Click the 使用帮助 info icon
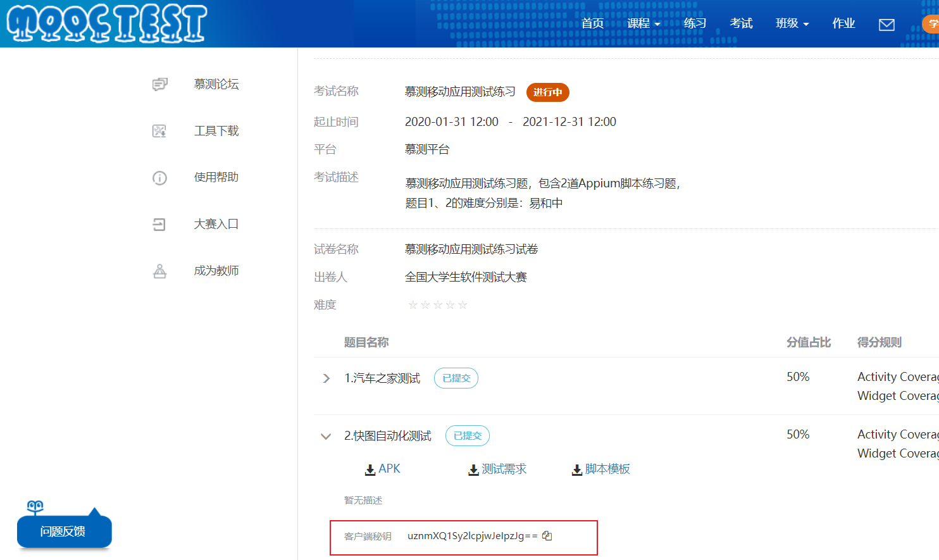939x560 pixels. pyautogui.click(x=159, y=178)
